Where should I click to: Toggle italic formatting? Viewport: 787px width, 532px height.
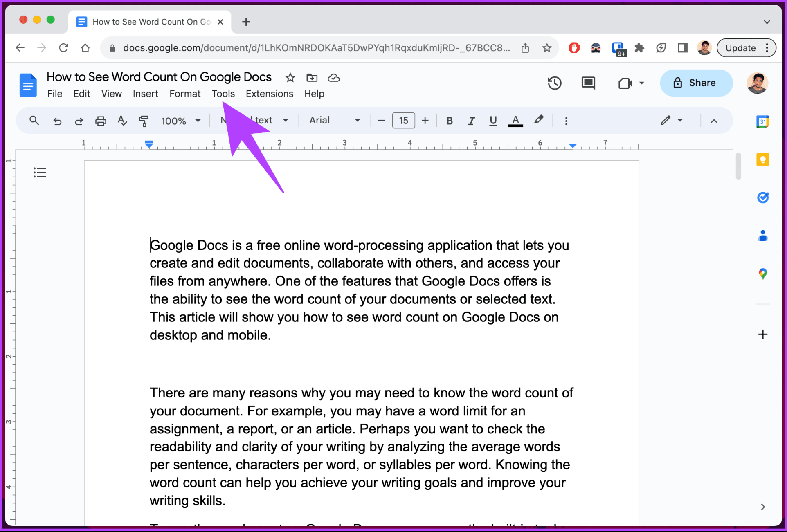coord(471,121)
